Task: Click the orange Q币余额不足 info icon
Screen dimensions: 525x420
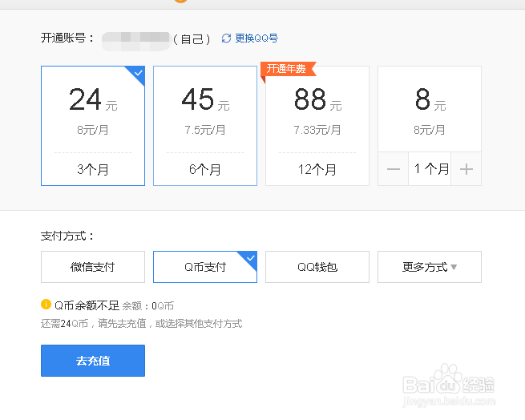Action: tap(46, 304)
